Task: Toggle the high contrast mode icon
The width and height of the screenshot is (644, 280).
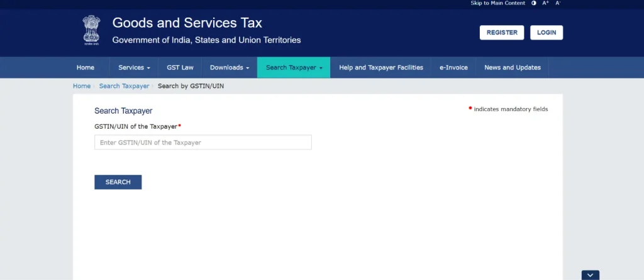Action: 533,3
